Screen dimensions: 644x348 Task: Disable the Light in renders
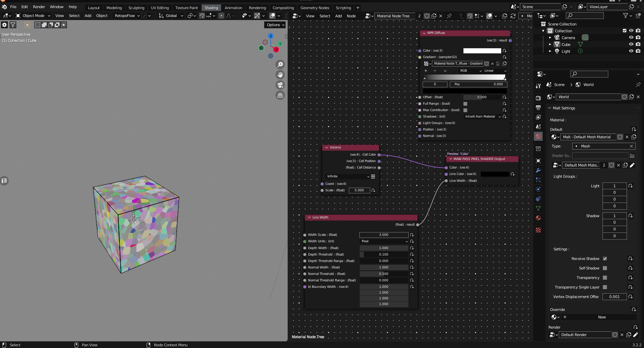coord(638,51)
